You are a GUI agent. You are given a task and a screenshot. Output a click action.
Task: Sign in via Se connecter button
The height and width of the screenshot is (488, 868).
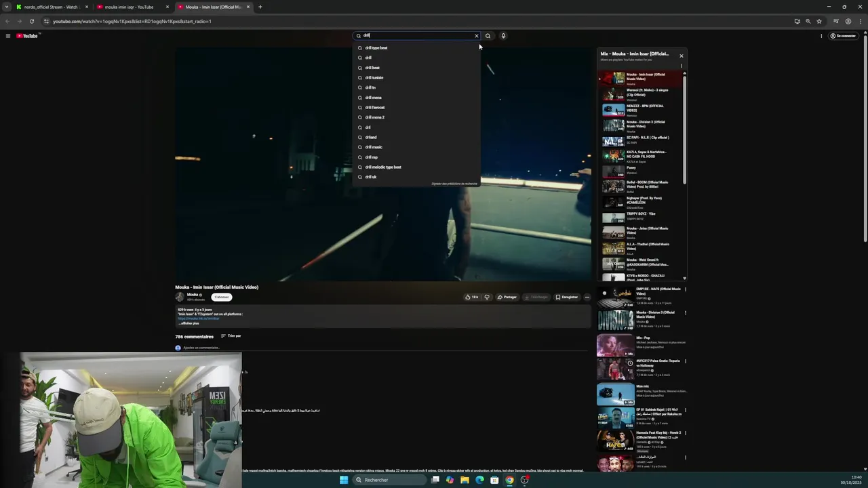pyautogui.click(x=843, y=36)
